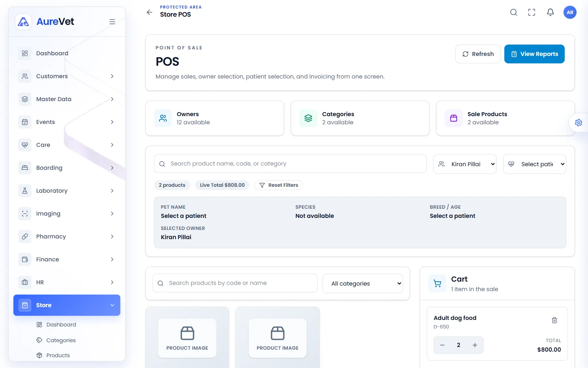Expand the Master Data menu
588x368 pixels.
click(x=67, y=99)
